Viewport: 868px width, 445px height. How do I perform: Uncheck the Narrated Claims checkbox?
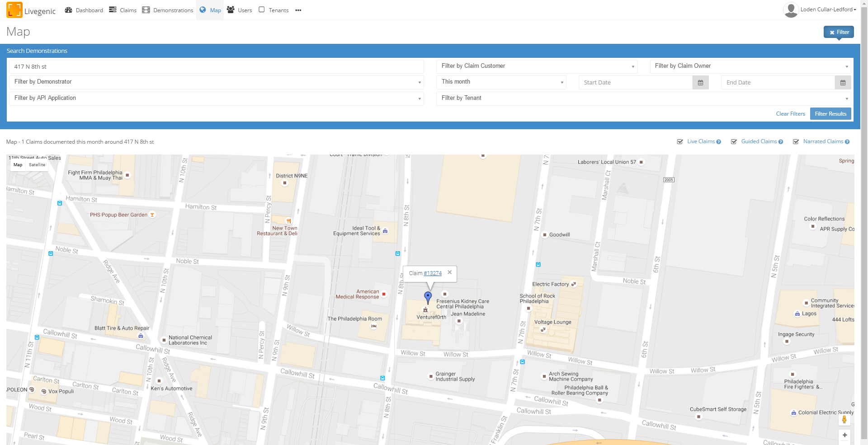pyautogui.click(x=796, y=142)
